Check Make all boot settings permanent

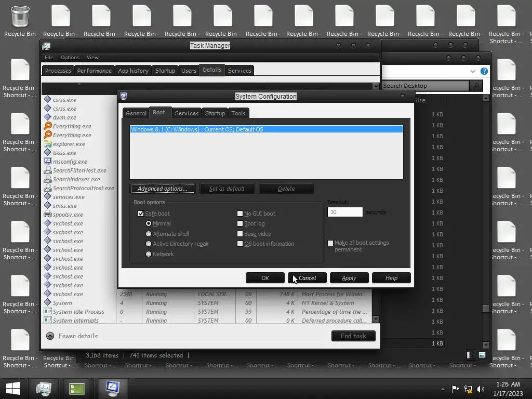(330, 243)
